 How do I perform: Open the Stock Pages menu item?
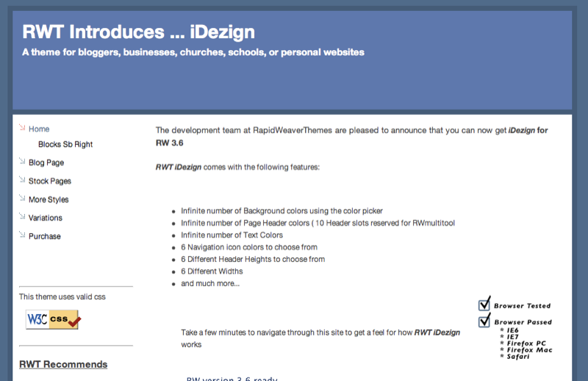pos(49,181)
